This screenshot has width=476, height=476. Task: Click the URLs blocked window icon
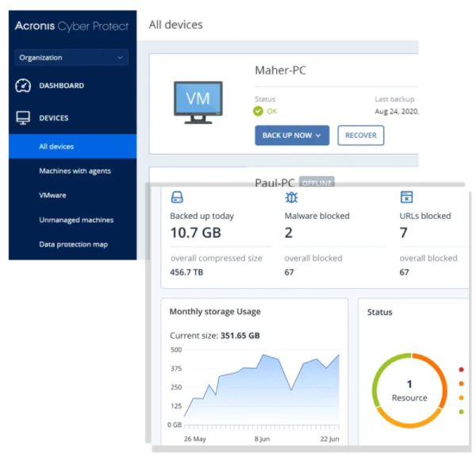[406, 197]
